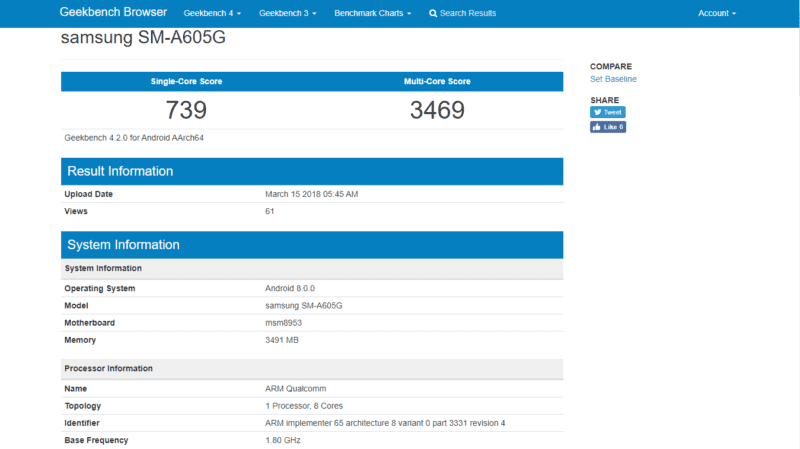800x449 pixels.
Task: Click the Geekbench Browser brand link
Action: (x=113, y=13)
